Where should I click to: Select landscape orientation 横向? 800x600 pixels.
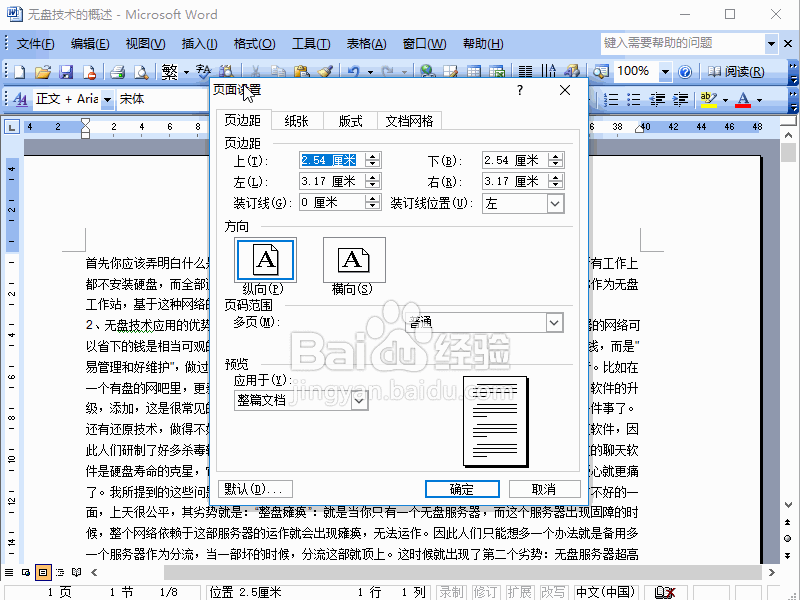coord(354,260)
